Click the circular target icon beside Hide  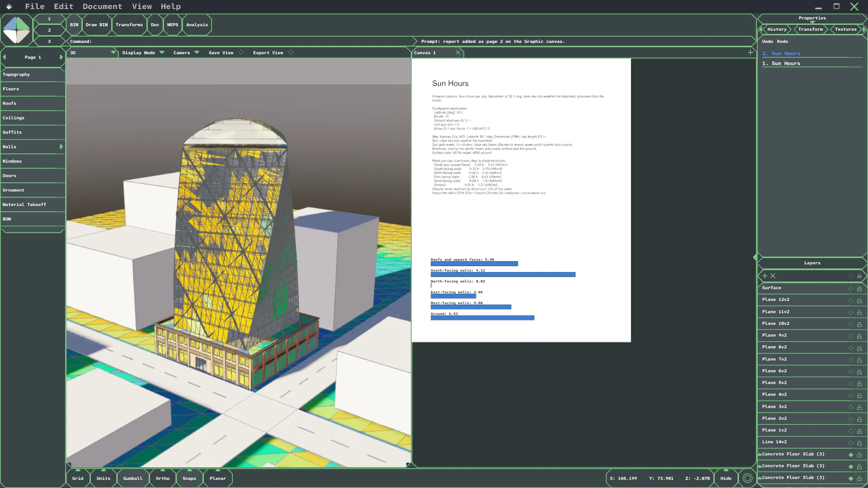point(748,478)
